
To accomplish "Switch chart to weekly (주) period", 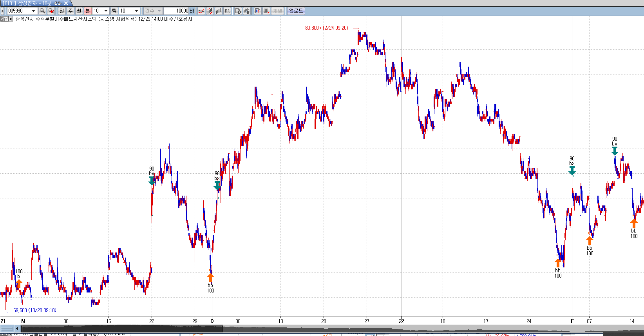I will click(x=71, y=11).
